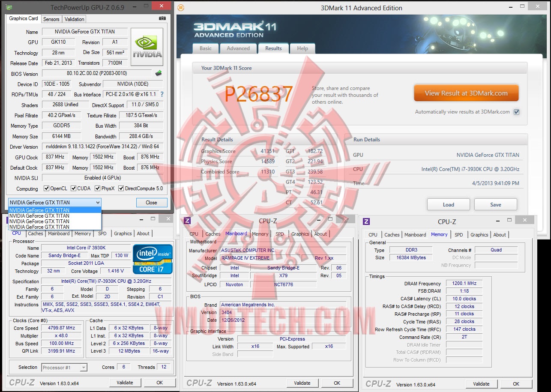Choose the highlighted GTX TITAN entry in the list
551x392 pixels.
(x=55, y=210)
